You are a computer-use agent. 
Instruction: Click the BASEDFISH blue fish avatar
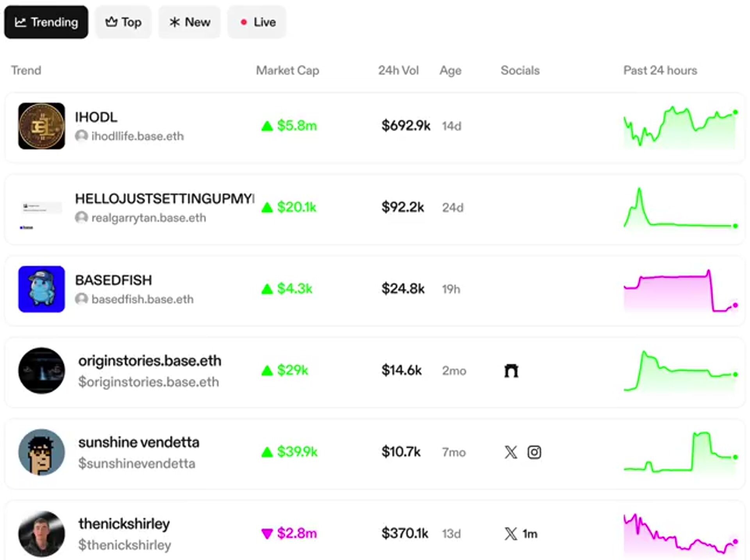click(41, 289)
